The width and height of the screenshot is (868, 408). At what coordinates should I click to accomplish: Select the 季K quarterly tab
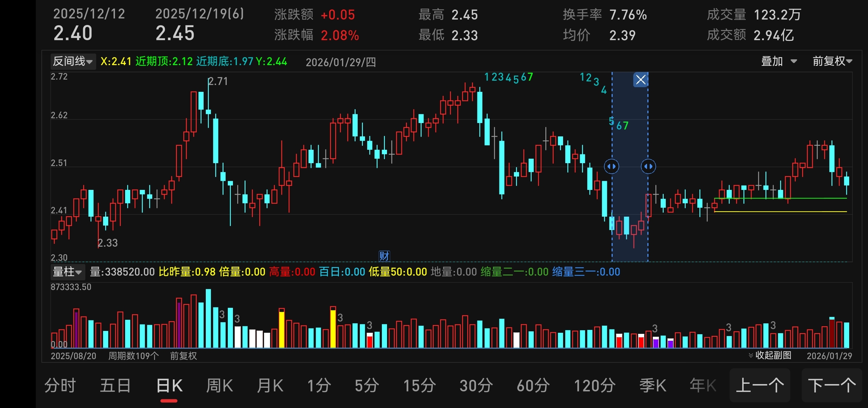click(x=652, y=386)
